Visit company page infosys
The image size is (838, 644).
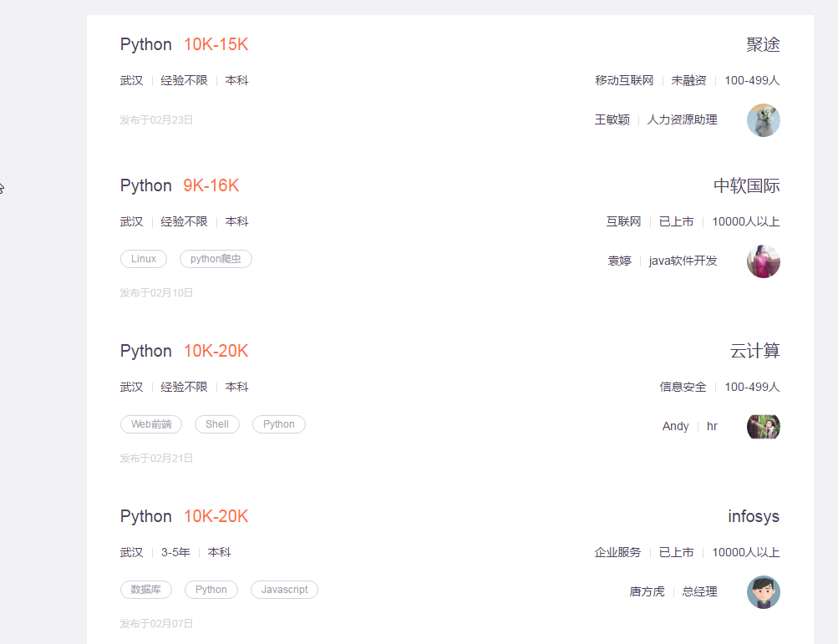[x=754, y=516]
